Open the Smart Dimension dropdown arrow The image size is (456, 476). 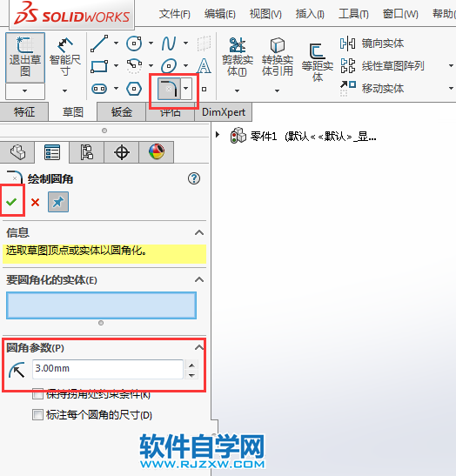(x=64, y=91)
